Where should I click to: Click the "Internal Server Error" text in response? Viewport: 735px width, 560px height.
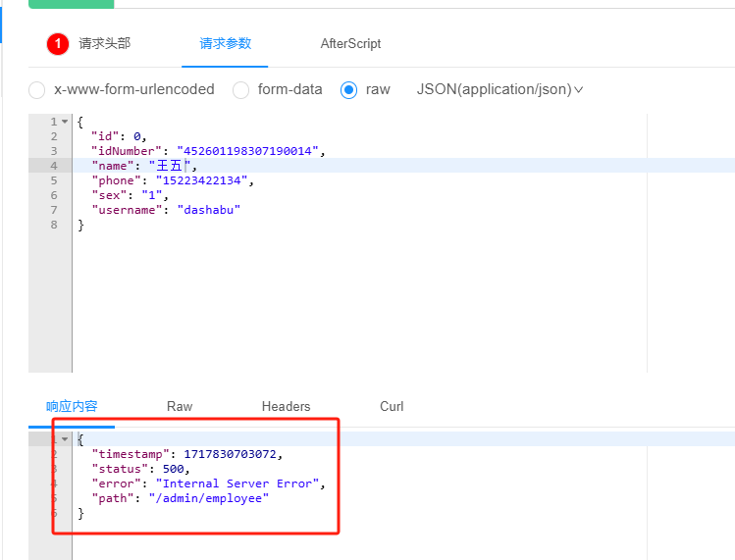pyautogui.click(x=239, y=484)
